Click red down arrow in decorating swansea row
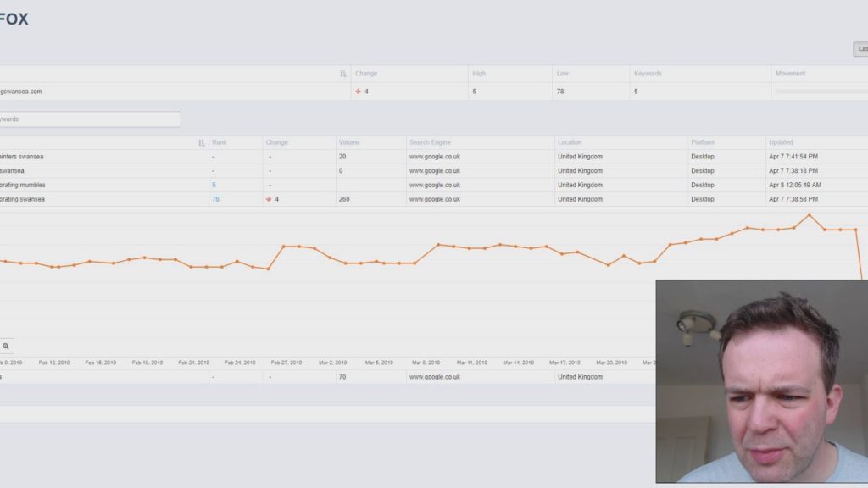868x488 pixels. coord(269,199)
